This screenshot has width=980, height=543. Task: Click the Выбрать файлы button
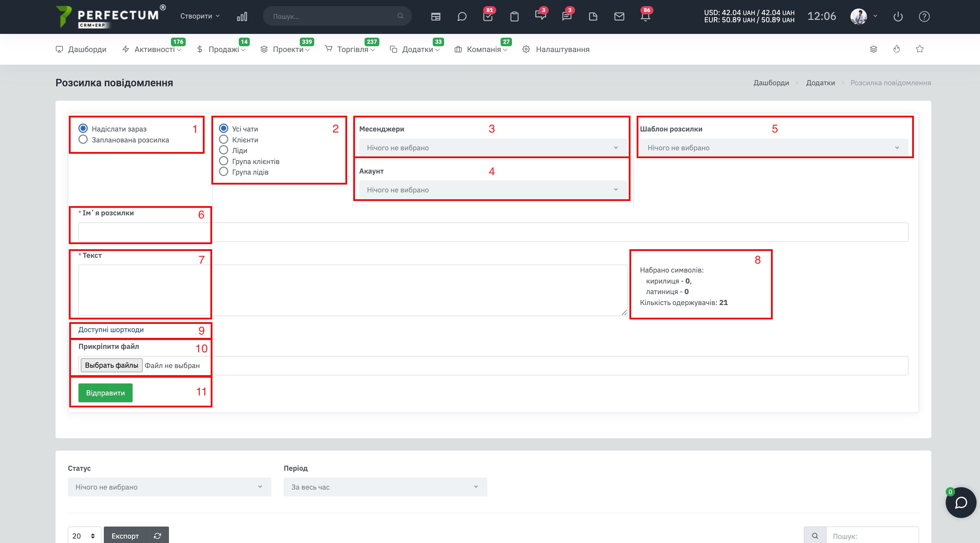pos(111,365)
